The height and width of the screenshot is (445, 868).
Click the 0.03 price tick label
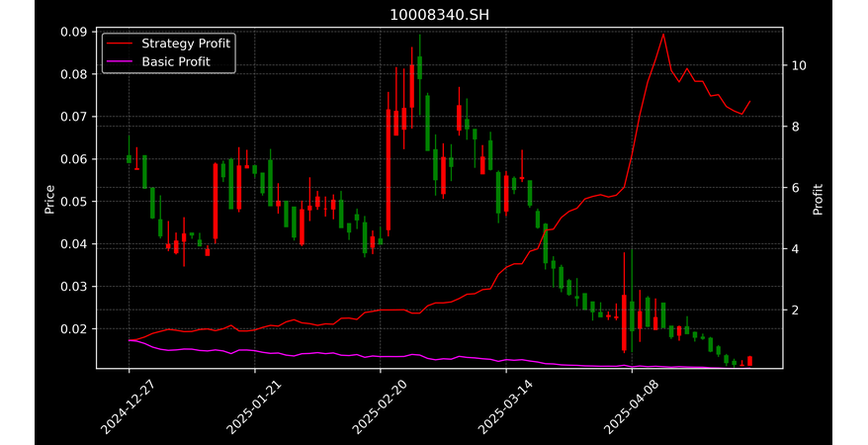[x=74, y=287]
